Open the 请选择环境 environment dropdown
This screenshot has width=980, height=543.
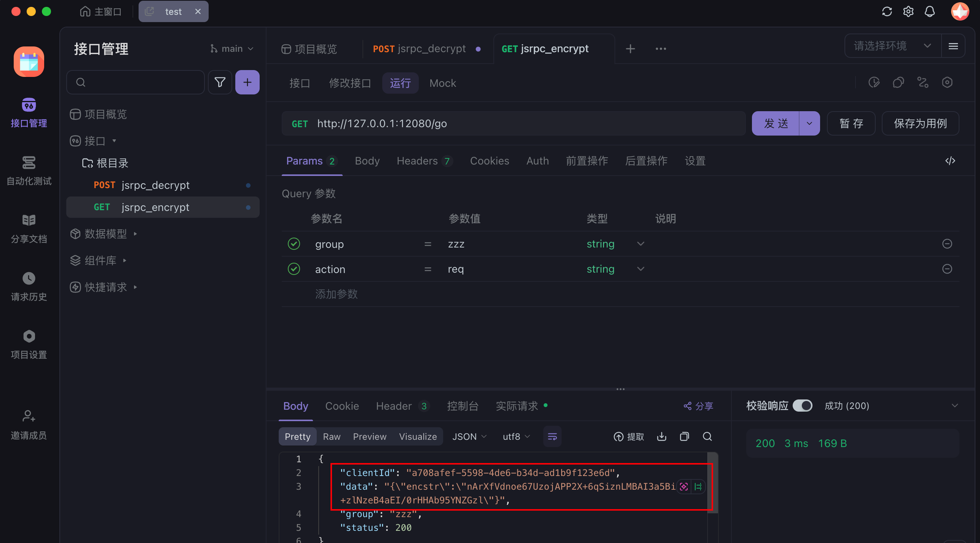click(893, 46)
